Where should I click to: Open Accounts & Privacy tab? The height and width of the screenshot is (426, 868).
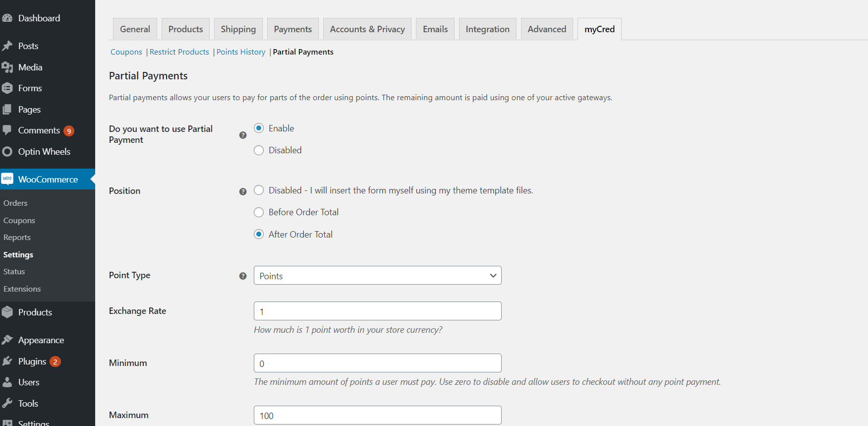coord(367,29)
